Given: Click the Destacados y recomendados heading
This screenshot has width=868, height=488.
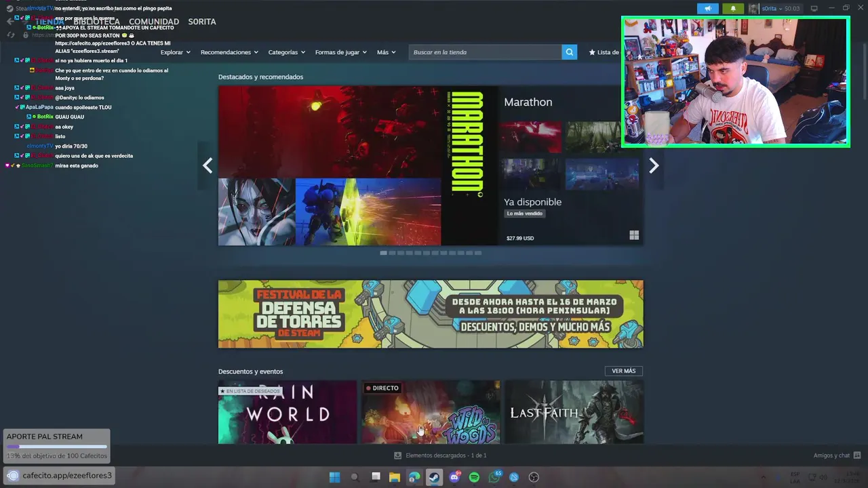Looking at the screenshot, I should 260,77.
